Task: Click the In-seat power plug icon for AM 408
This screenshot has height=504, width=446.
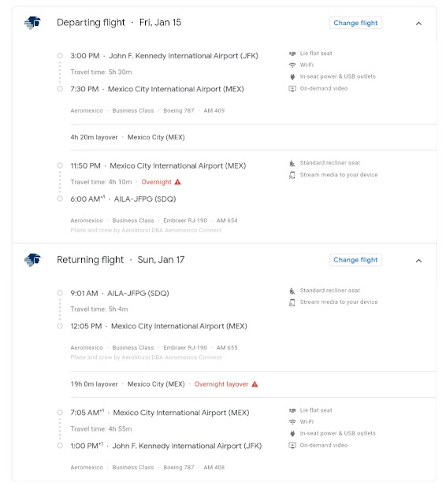Action: click(x=292, y=433)
